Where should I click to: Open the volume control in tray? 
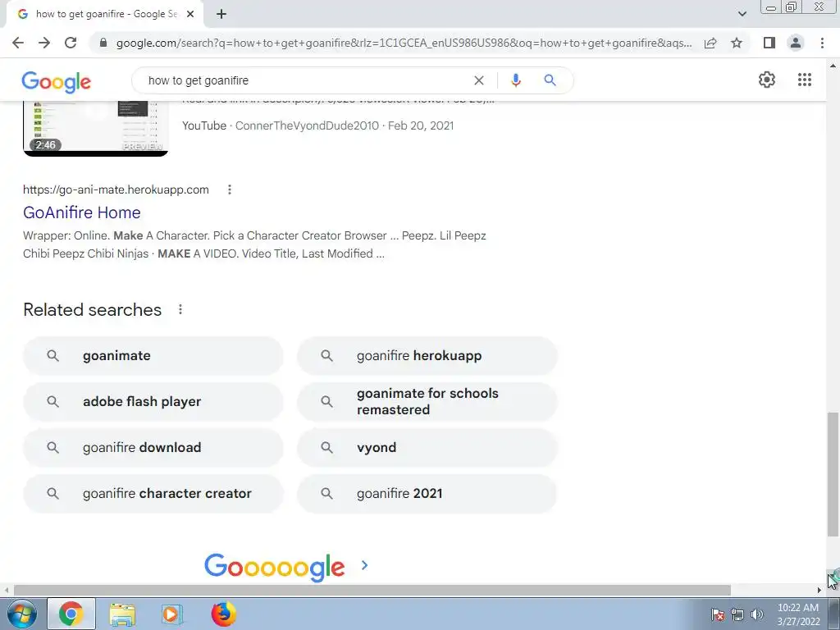[757, 614]
